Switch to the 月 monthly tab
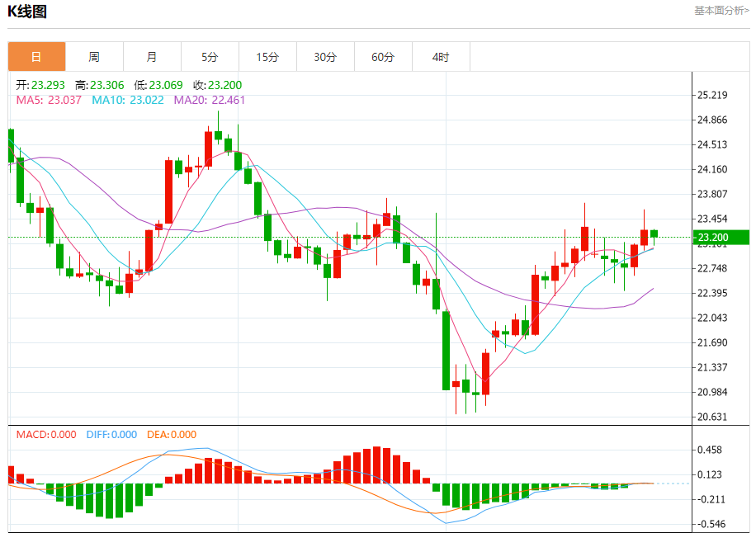Image resolution: width=756 pixels, height=533 pixels. 153,57
